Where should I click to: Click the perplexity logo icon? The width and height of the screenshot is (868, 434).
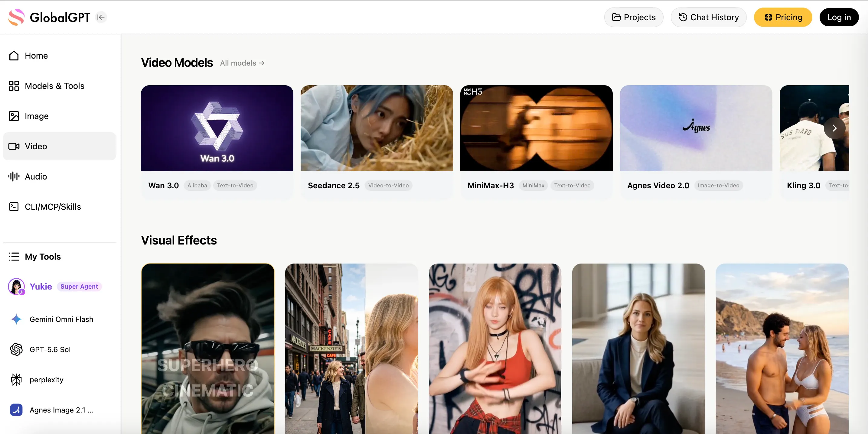click(x=16, y=380)
